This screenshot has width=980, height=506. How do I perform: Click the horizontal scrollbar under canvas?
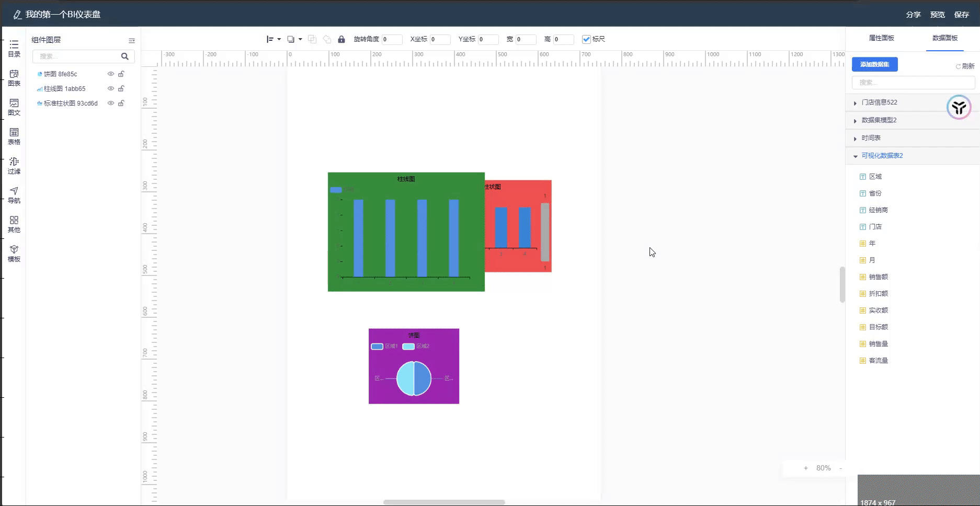click(444, 502)
